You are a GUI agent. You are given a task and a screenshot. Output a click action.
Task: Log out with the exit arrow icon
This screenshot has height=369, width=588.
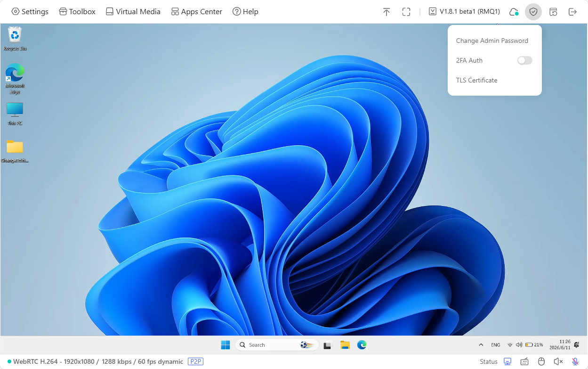(x=572, y=12)
